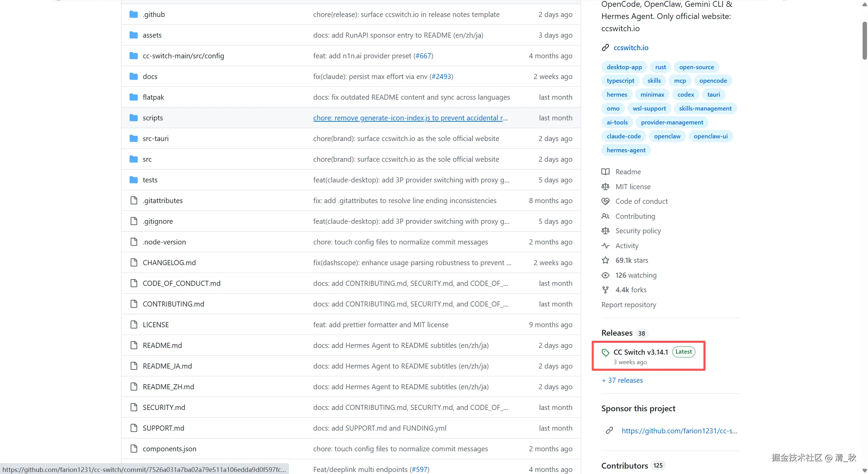Viewport: 868px width, 474px height.
Task: Click the pulse icon next to Activity
Action: tap(605, 245)
